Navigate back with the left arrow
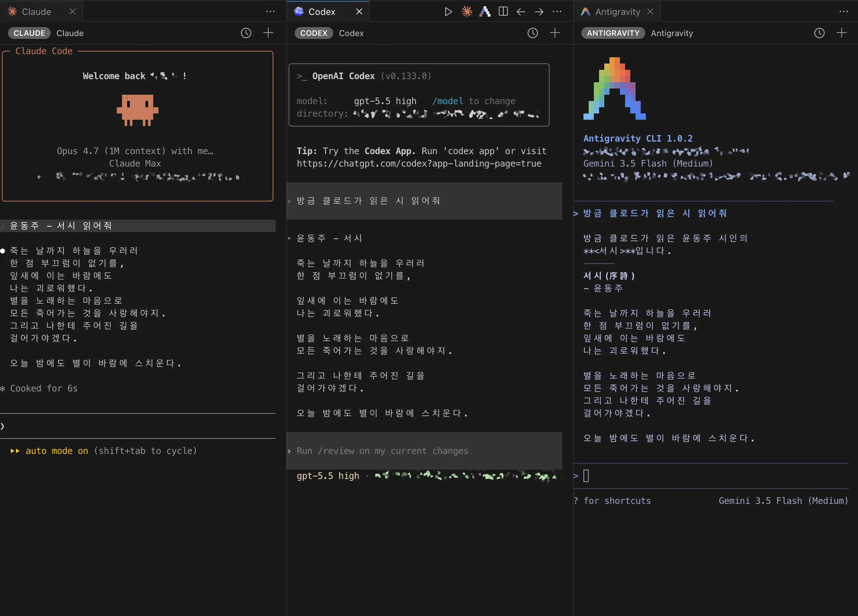Viewport: 858px width, 616px height. (x=521, y=12)
